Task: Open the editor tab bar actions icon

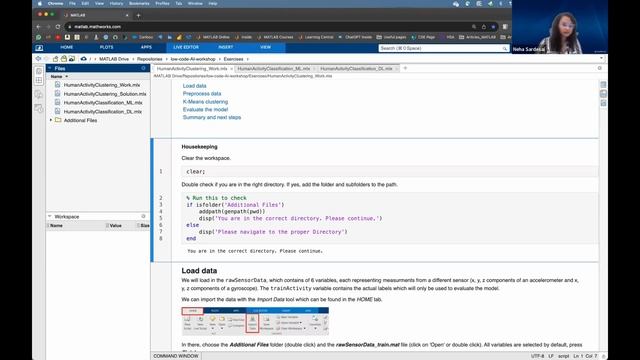Action: point(600,68)
